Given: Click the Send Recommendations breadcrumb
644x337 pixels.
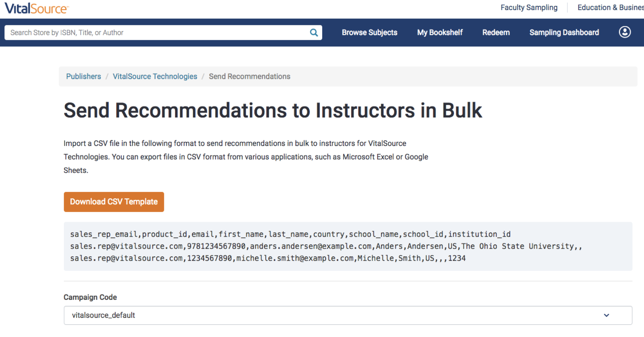Looking at the screenshot, I should point(250,76).
